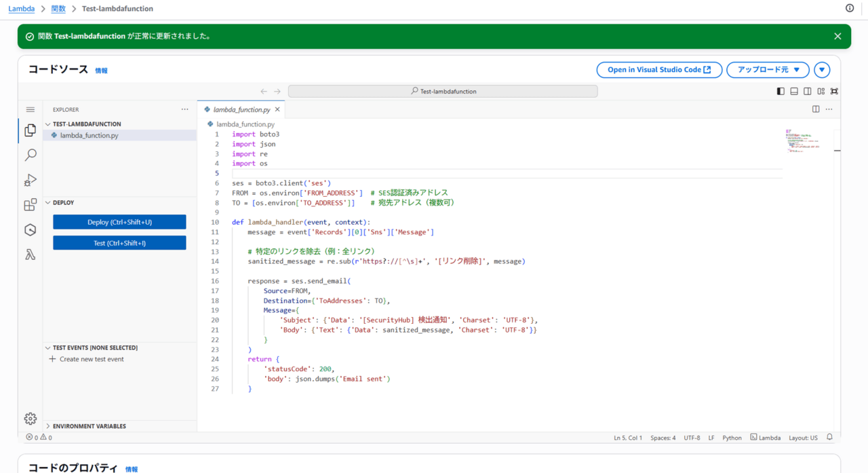Open the Extensions view icon
Viewport: 868px width, 473px height.
(30, 205)
